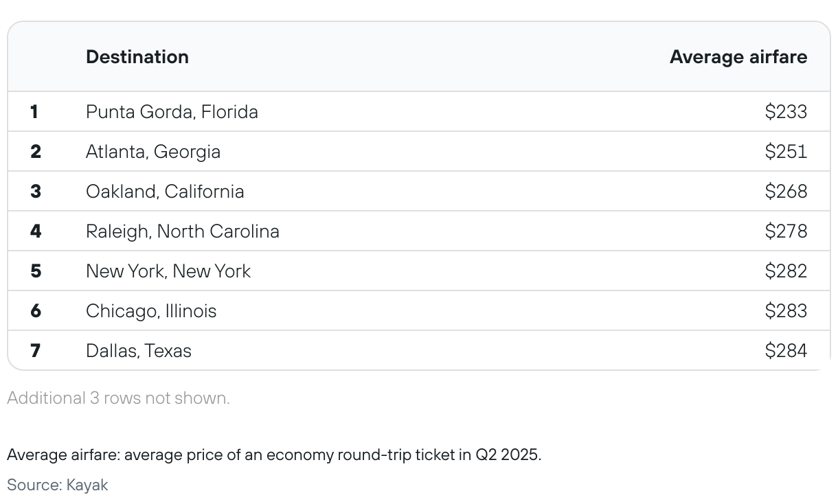Click the 'Additional 3 rows not shown' text
Screen dimensions: 838x504
[x=118, y=398]
